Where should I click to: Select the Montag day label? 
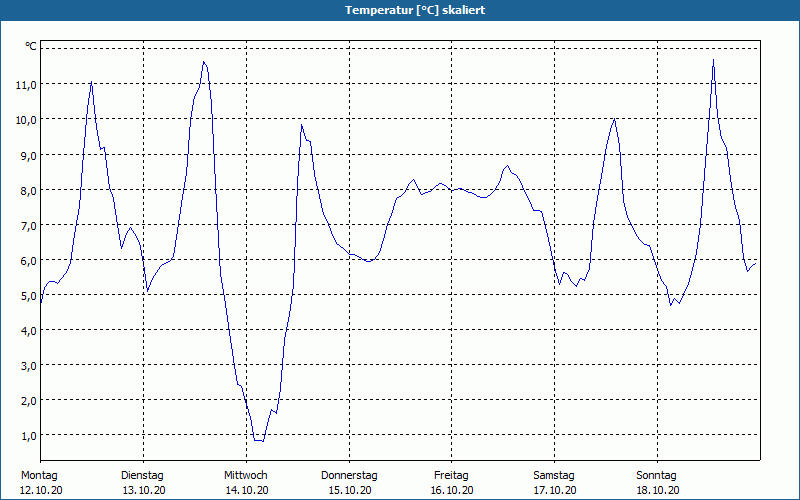click(x=39, y=476)
